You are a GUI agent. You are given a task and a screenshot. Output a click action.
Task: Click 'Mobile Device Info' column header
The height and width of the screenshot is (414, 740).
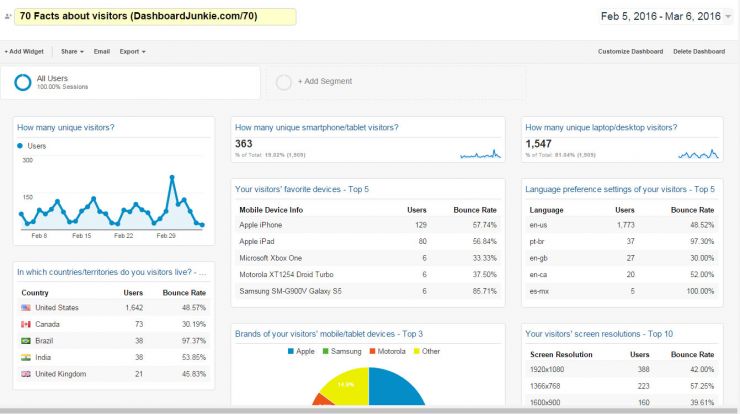tap(271, 210)
